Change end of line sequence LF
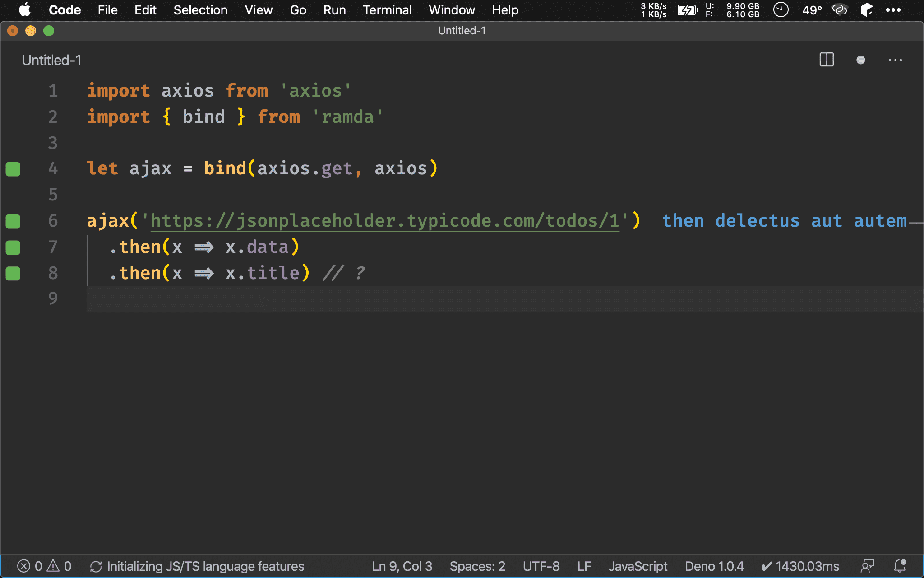Viewport: 924px width, 578px height. (x=584, y=566)
